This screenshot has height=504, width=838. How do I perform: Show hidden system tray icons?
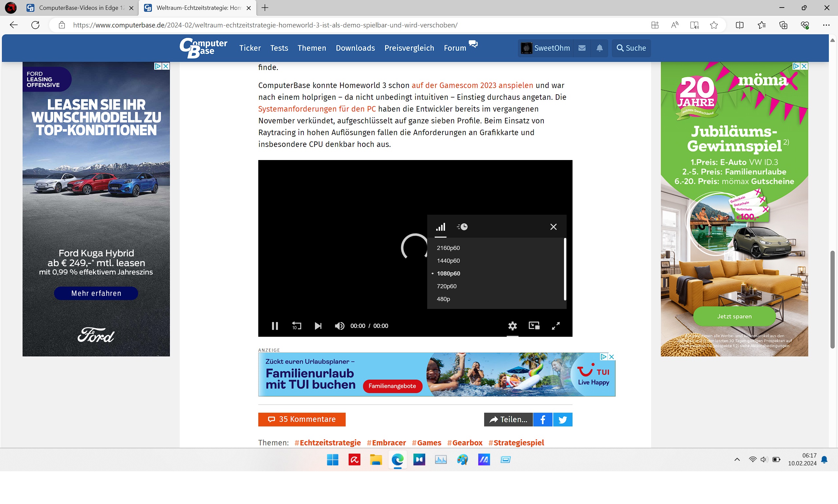tap(737, 459)
